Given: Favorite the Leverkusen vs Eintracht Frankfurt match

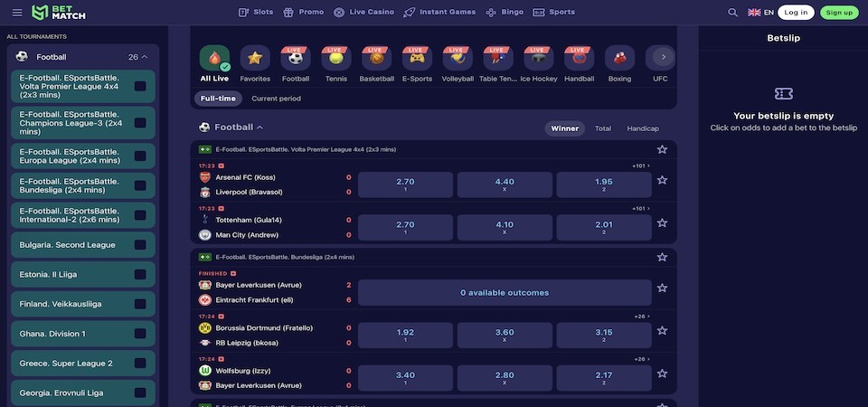Looking at the screenshot, I should [x=662, y=288].
